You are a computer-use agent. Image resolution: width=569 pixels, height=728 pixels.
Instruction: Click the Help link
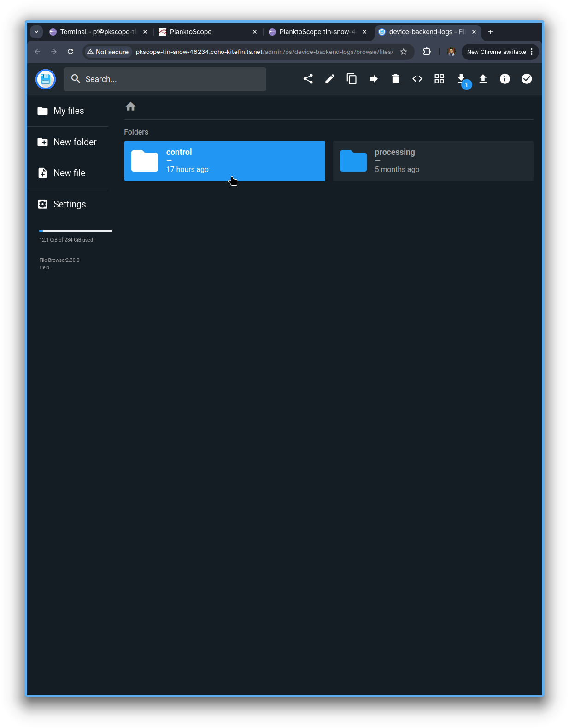[x=44, y=267]
